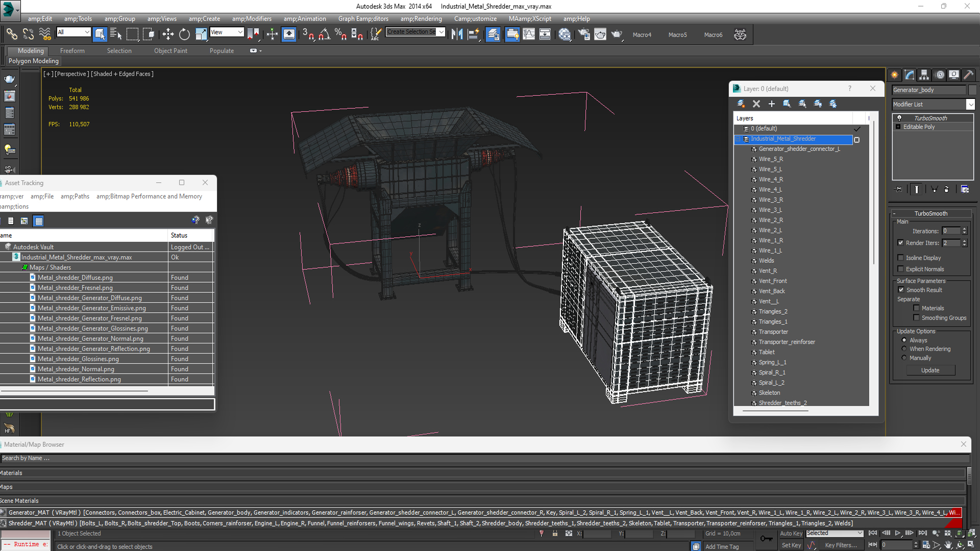Click Select Highlighted Objects and Layers icon
This screenshot has height=551, width=980.
pyautogui.click(x=787, y=104)
